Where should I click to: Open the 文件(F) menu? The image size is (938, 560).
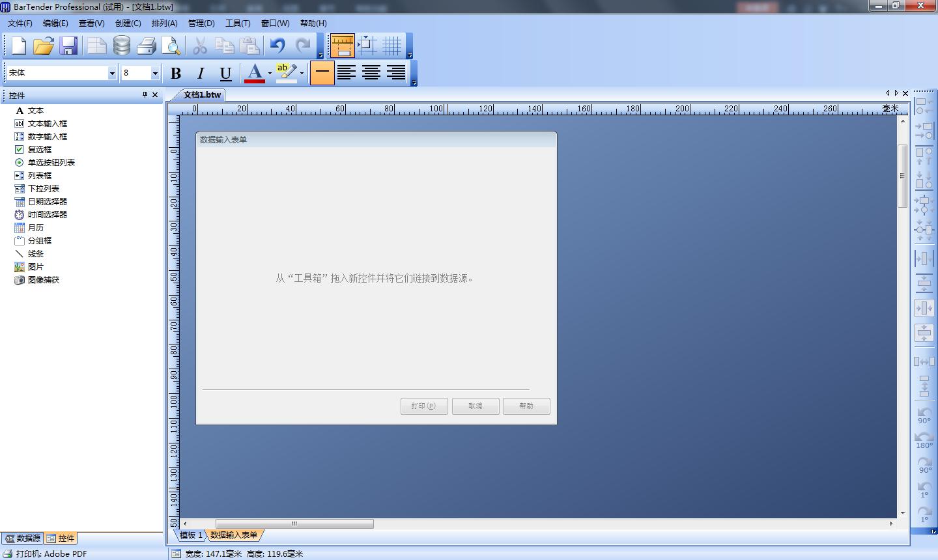pos(20,23)
